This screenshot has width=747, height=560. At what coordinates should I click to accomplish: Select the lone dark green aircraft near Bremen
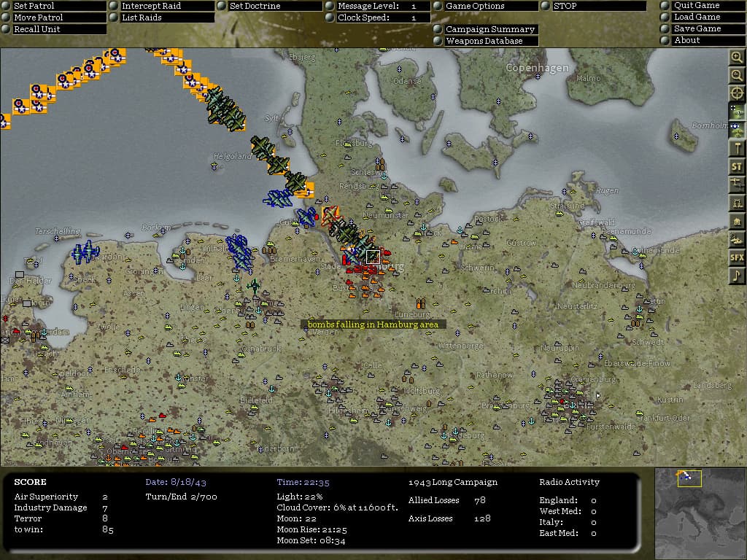click(253, 286)
